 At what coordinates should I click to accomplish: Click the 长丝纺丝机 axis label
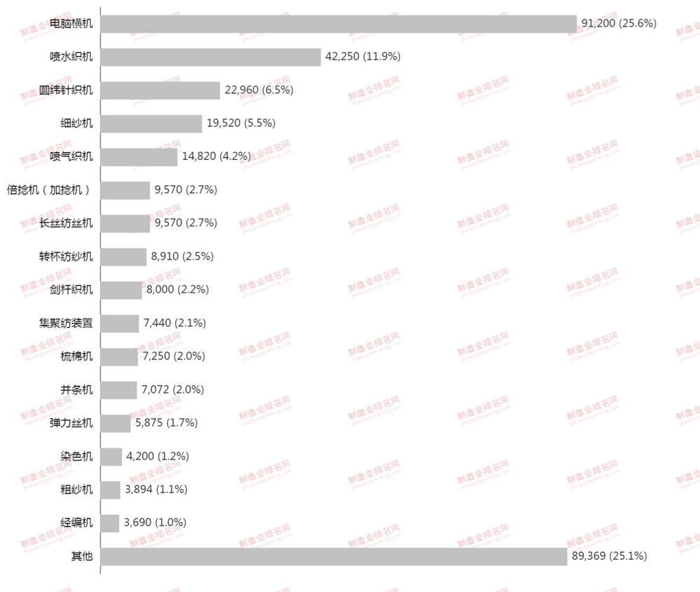pos(66,223)
